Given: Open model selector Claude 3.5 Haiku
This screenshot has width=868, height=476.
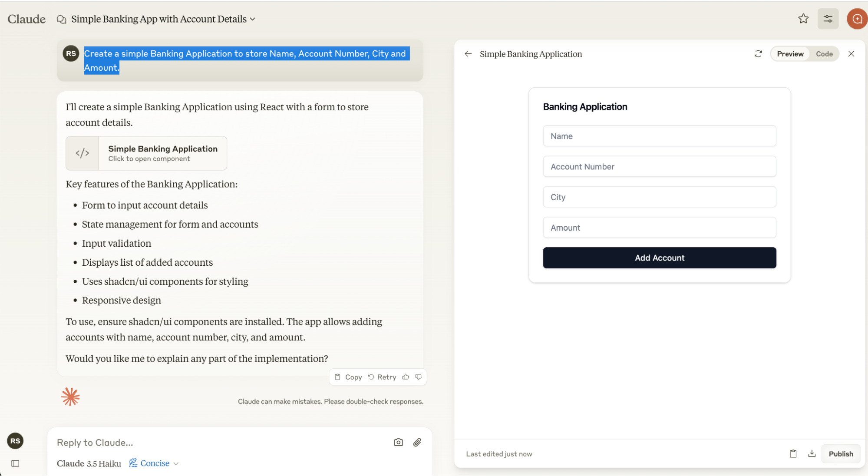Looking at the screenshot, I should tap(89, 463).
